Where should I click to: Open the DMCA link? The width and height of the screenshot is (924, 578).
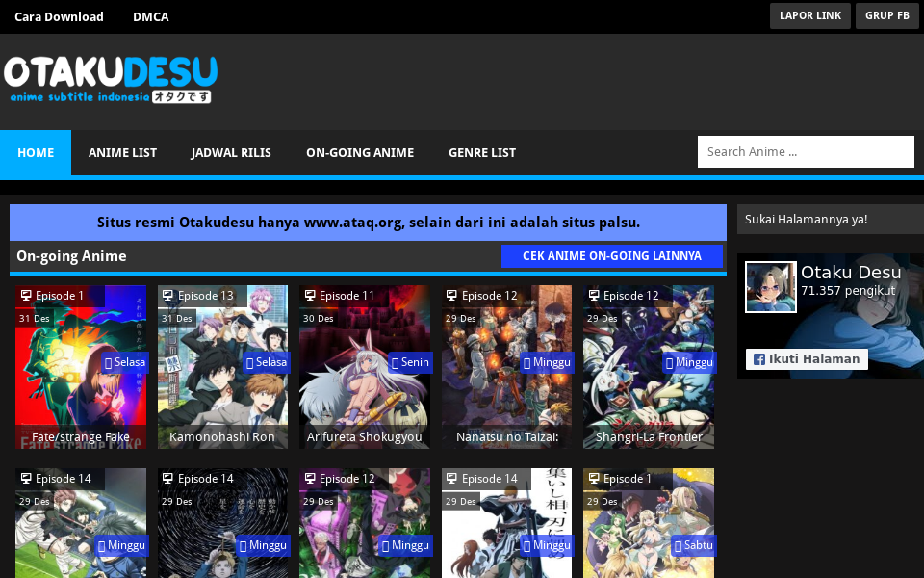150,16
